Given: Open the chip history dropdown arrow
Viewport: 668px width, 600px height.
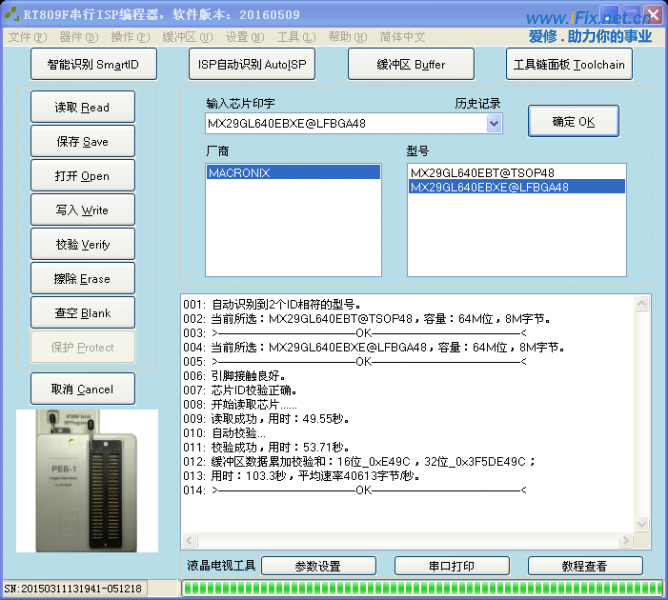Looking at the screenshot, I should (494, 123).
